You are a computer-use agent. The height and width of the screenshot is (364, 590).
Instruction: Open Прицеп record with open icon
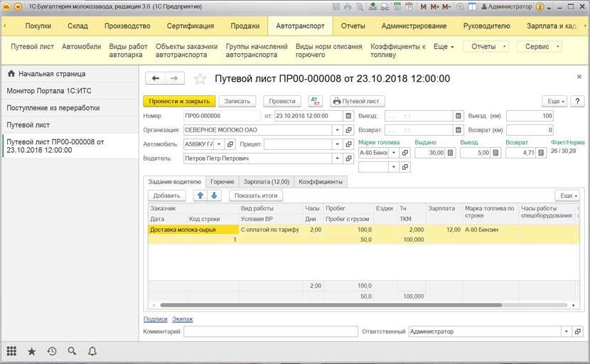click(349, 144)
